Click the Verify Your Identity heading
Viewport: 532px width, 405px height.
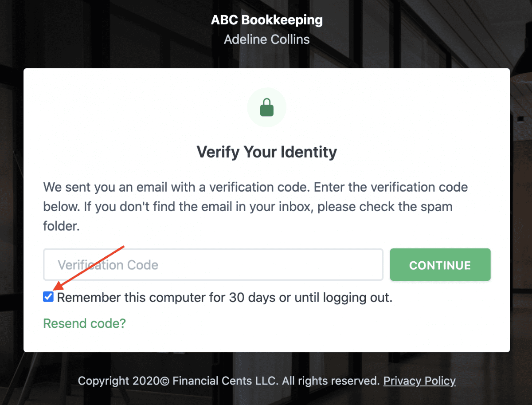(x=267, y=152)
